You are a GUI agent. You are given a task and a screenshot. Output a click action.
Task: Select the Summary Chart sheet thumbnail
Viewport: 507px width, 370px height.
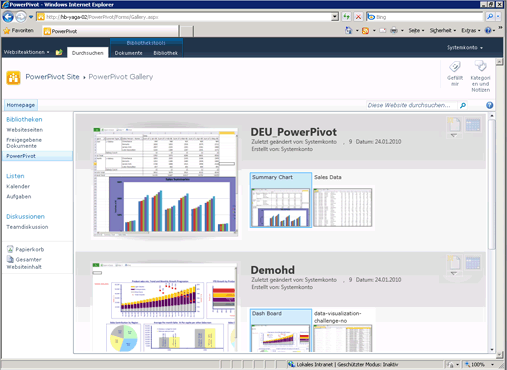click(281, 200)
